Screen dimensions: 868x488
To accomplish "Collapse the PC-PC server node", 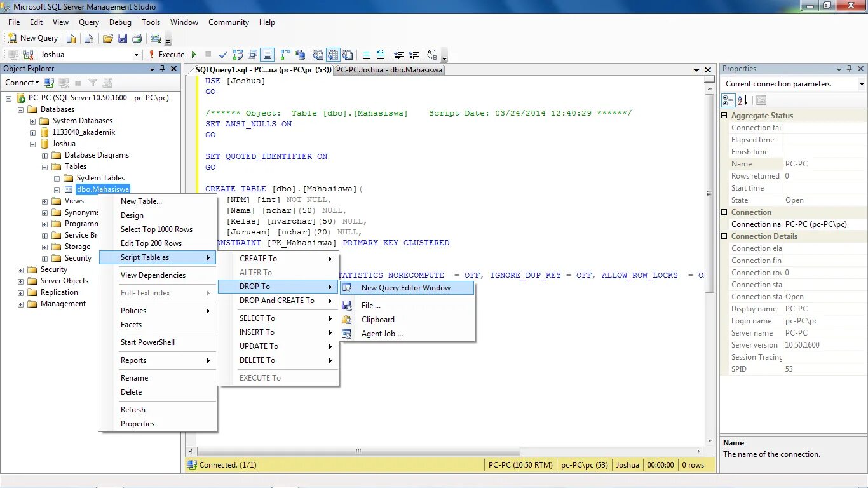I will coord(9,98).
